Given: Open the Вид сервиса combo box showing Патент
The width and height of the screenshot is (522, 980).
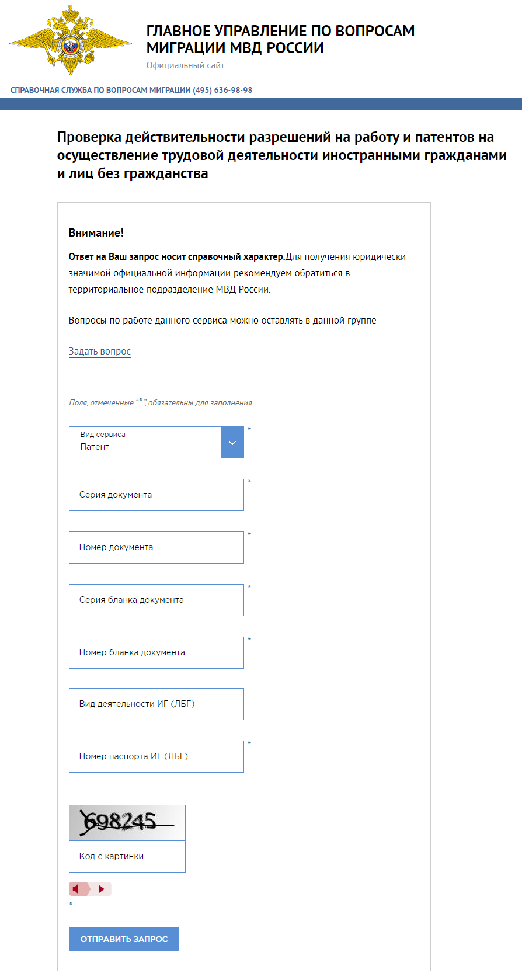Looking at the screenshot, I should [145, 443].
